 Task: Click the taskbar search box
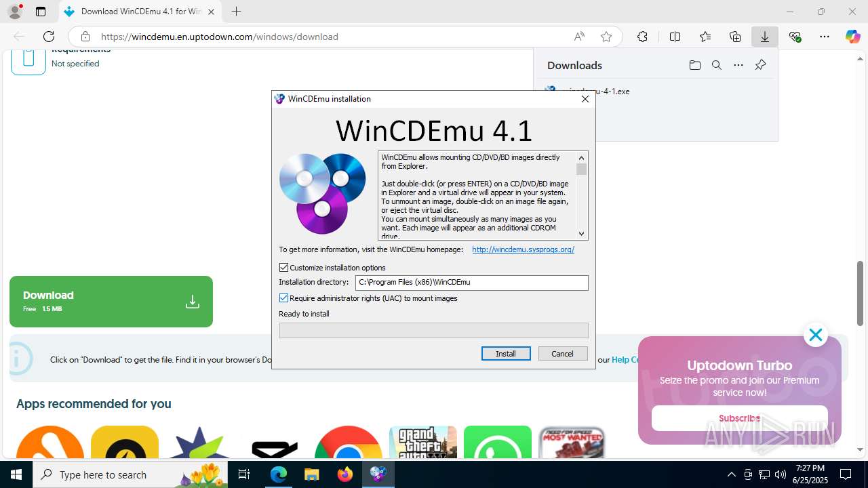pyautogui.click(x=131, y=474)
